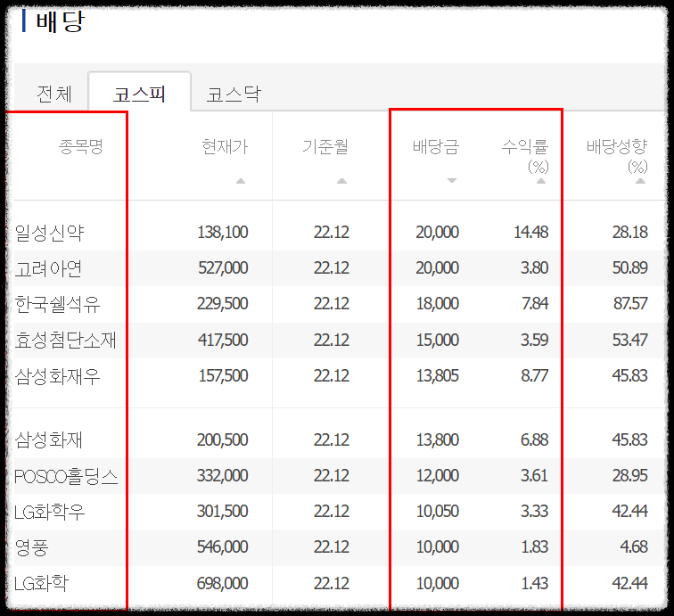Click payout ratio 87.57

tap(629, 304)
